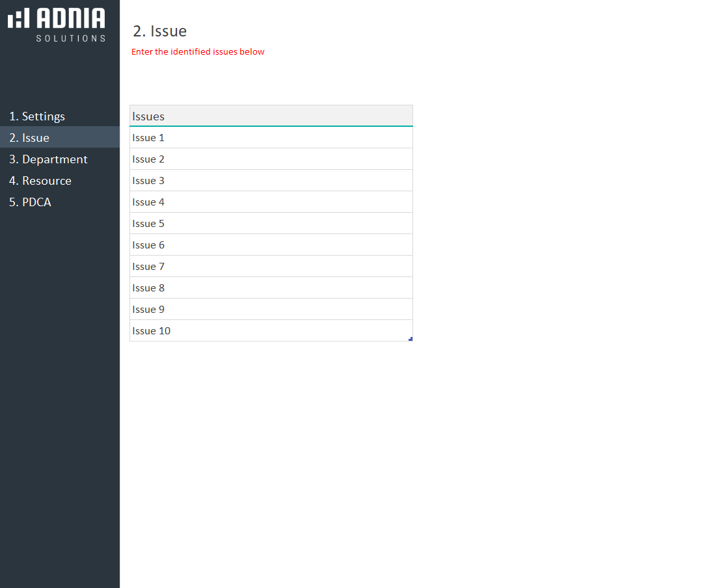
Task: Click the Issue 9 entry
Action: 271,310
